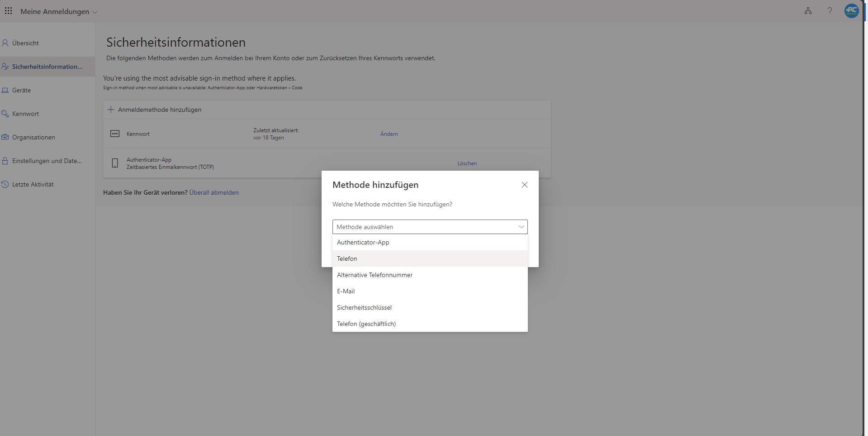Choose Sicherheitsschlüssel from the list
Image resolution: width=868 pixels, height=436 pixels.
coord(364,307)
